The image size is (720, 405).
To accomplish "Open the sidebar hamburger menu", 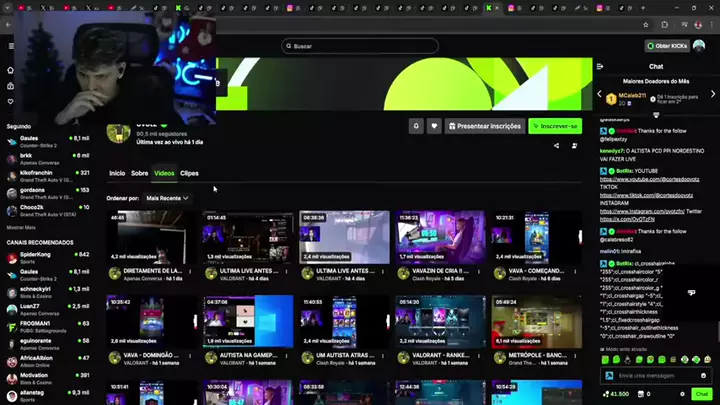I will click(11, 46).
